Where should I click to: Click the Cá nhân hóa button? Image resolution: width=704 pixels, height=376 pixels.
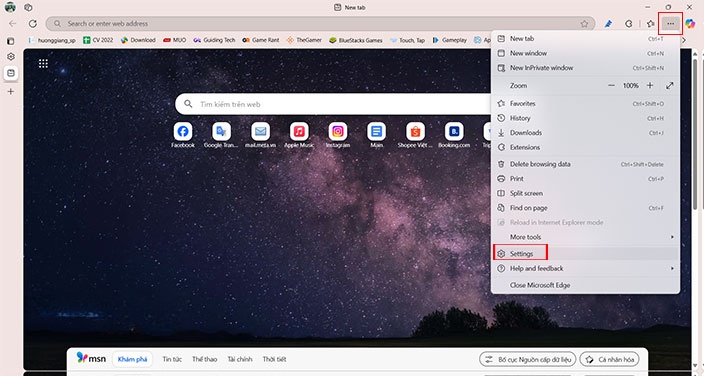coord(609,359)
